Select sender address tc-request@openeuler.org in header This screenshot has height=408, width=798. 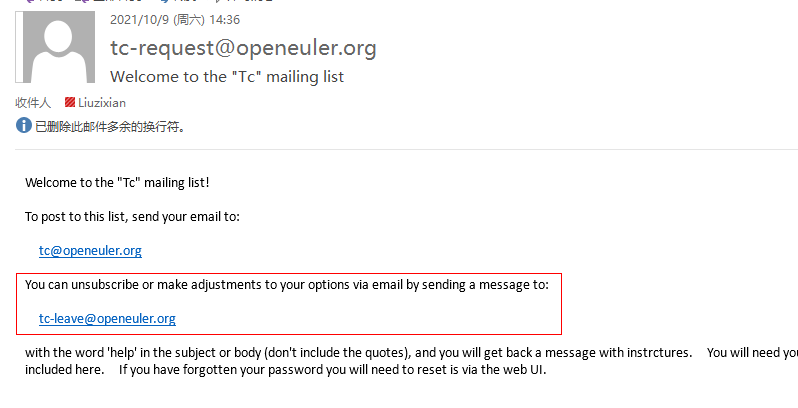pyautogui.click(x=243, y=48)
